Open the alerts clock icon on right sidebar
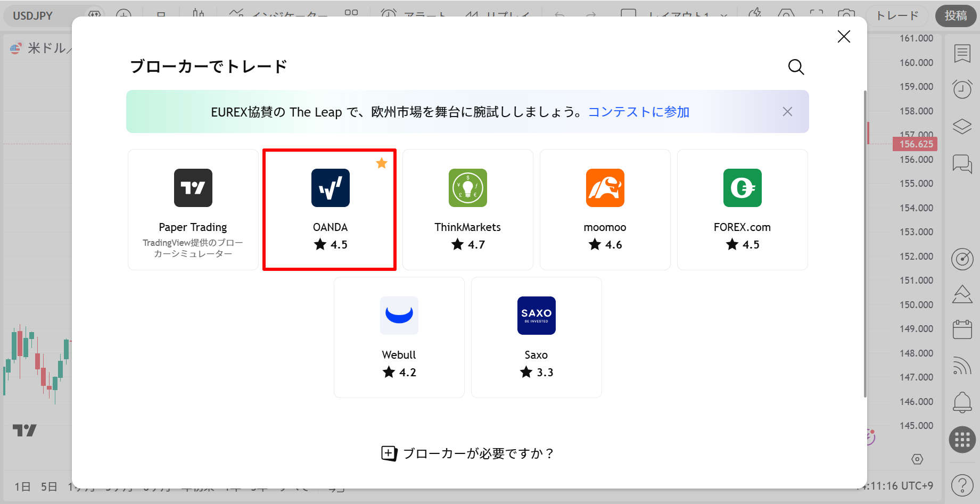 (962, 89)
